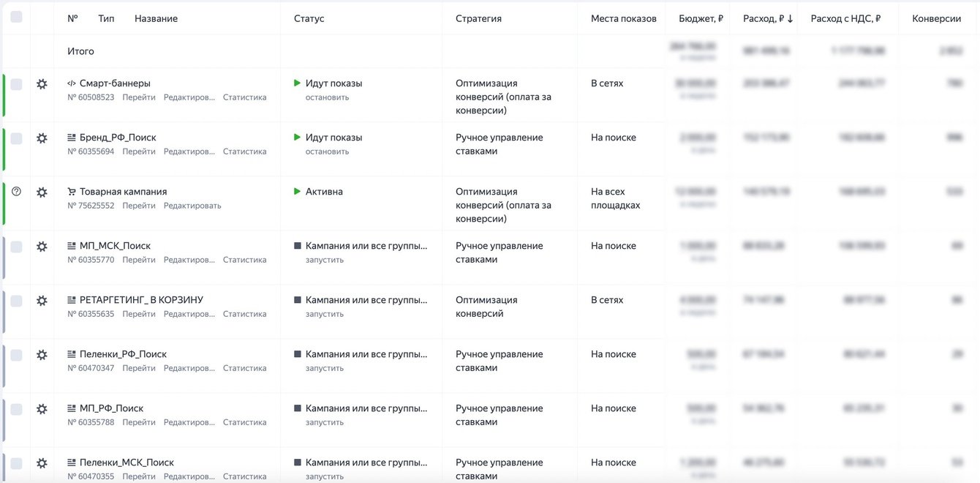Toggle the select-all checkbox in table header

pos(16,17)
